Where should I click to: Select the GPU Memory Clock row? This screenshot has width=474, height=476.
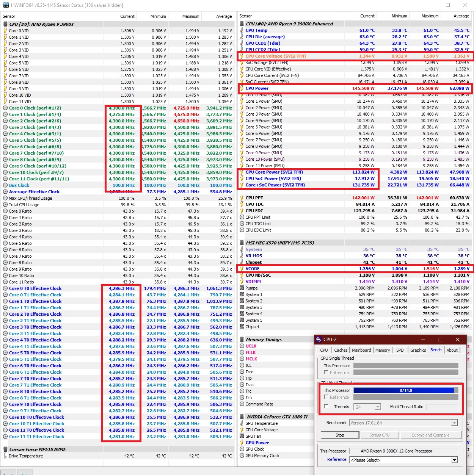pyautogui.click(x=277, y=456)
